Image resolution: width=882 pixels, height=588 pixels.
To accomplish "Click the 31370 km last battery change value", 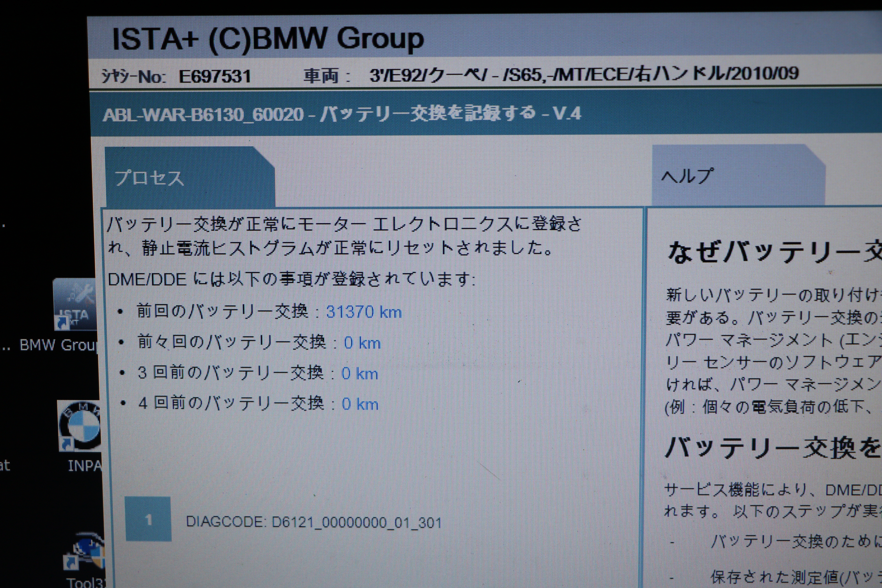I will pyautogui.click(x=364, y=312).
